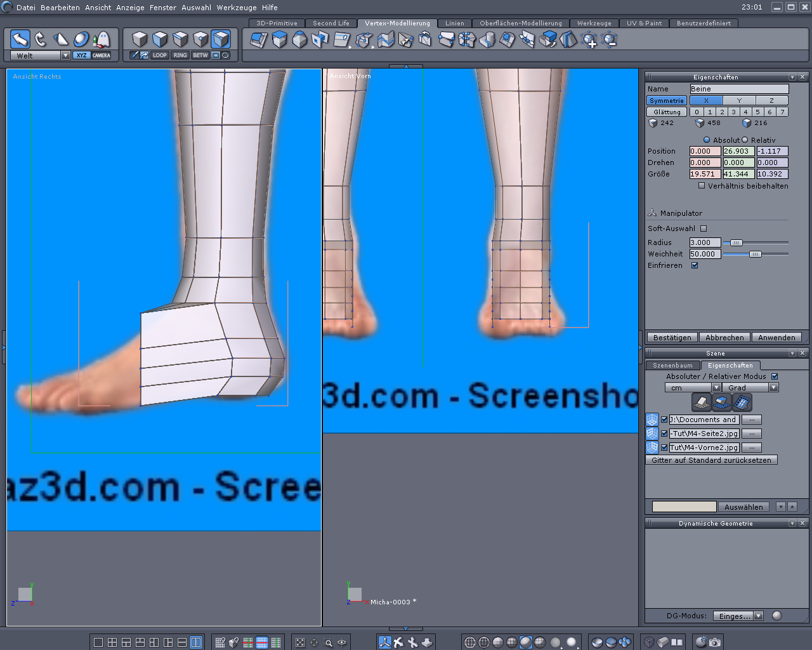812x650 pixels.
Task: Toggle CAMERA manipulator orientation
Action: [101, 55]
